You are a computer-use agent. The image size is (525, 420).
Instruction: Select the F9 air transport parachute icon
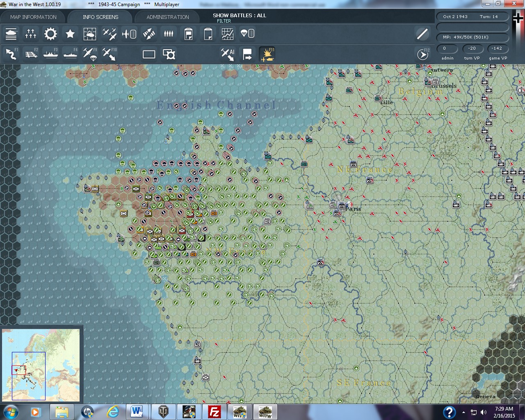coord(90,54)
